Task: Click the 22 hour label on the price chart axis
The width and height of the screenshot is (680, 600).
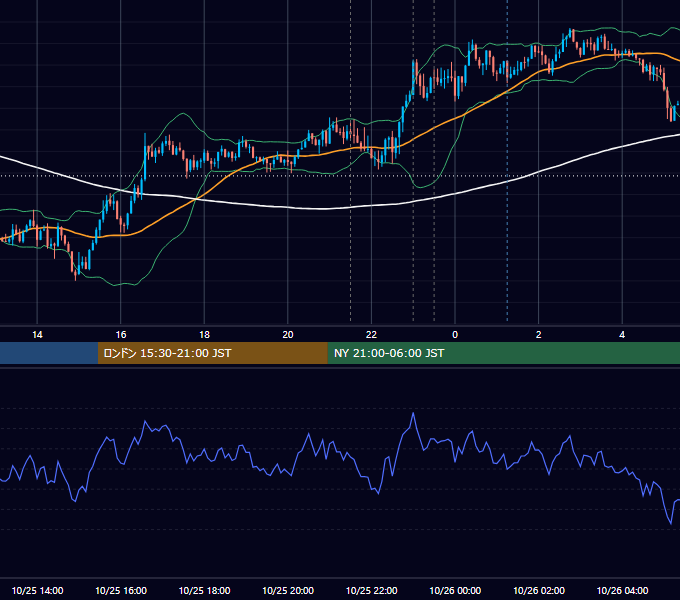Action: 371,335
